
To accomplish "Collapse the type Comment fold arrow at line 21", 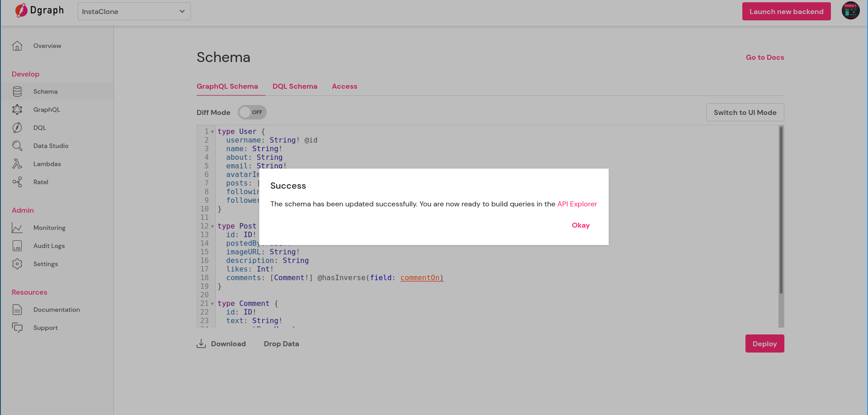I will tap(212, 304).
